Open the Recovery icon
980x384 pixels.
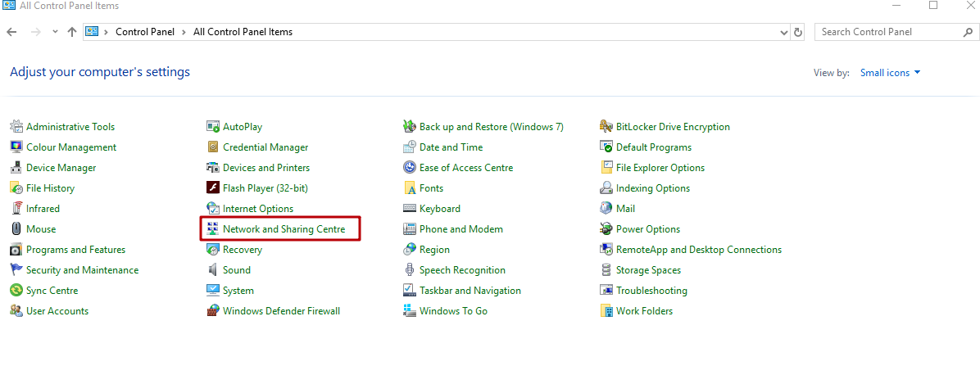click(213, 250)
